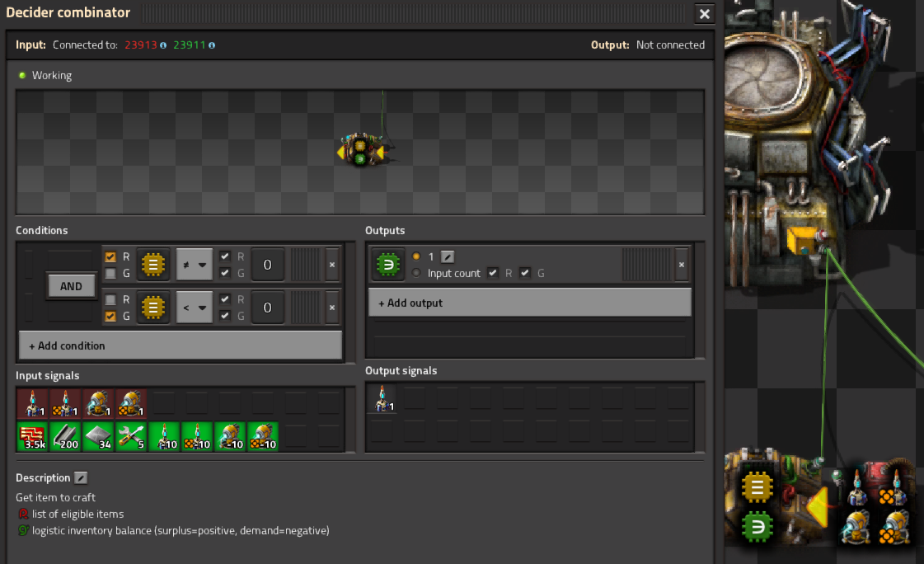The height and width of the screenshot is (564, 924).
Task: Select the green output signal icon
Action: click(x=387, y=265)
